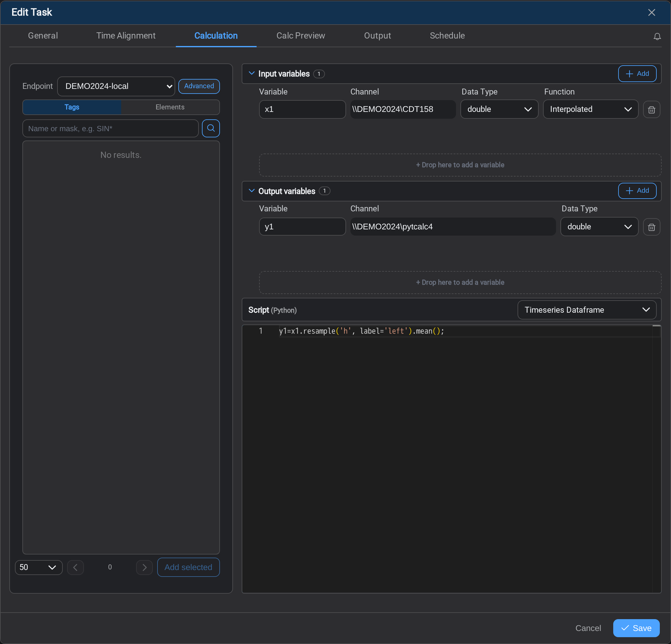Close the Edit Task dialog

tap(651, 12)
